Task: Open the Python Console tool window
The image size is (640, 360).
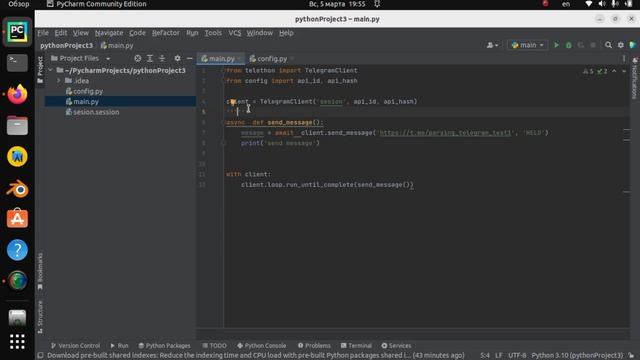Action: [x=262, y=345]
